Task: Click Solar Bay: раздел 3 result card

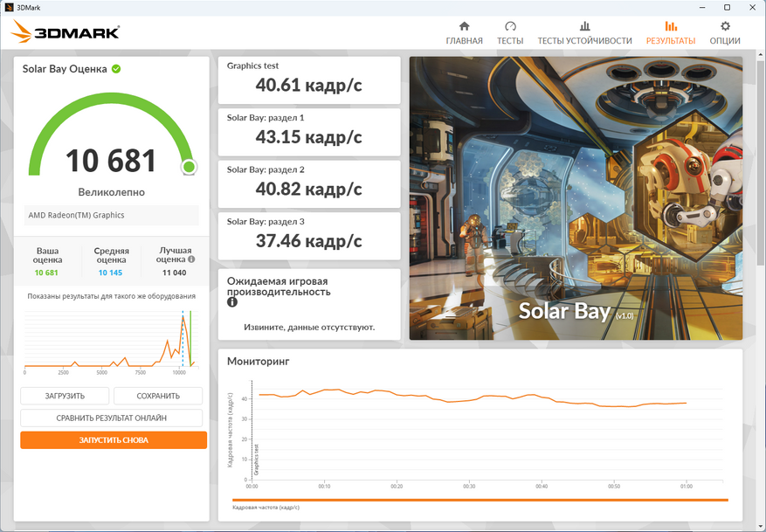Action: click(x=309, y=236)
